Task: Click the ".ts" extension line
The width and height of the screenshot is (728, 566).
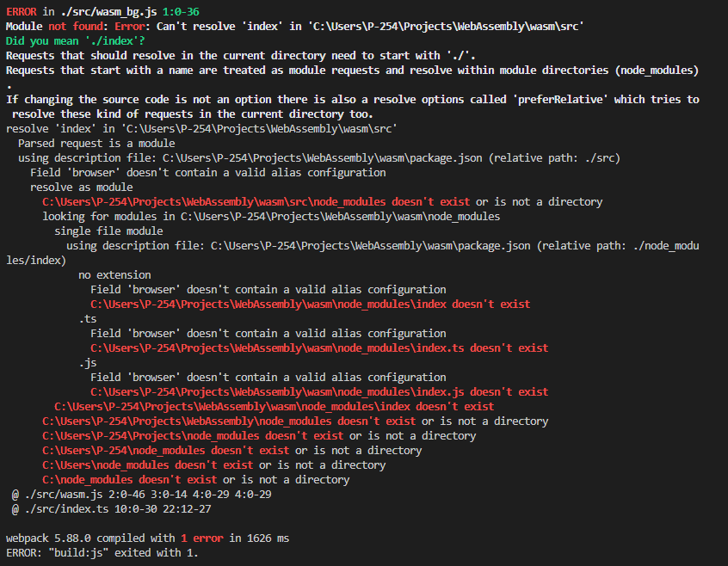Action: (88, 319)
